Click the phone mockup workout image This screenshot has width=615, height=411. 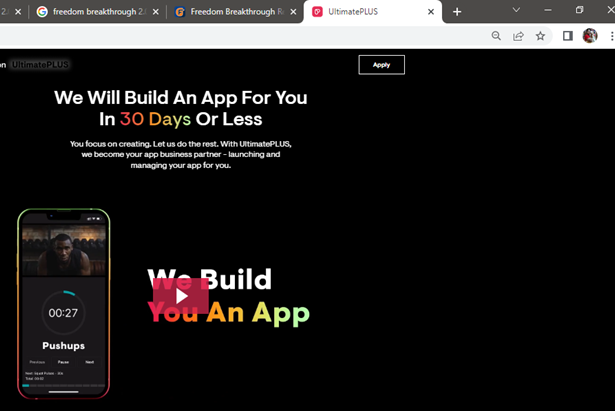64,250
